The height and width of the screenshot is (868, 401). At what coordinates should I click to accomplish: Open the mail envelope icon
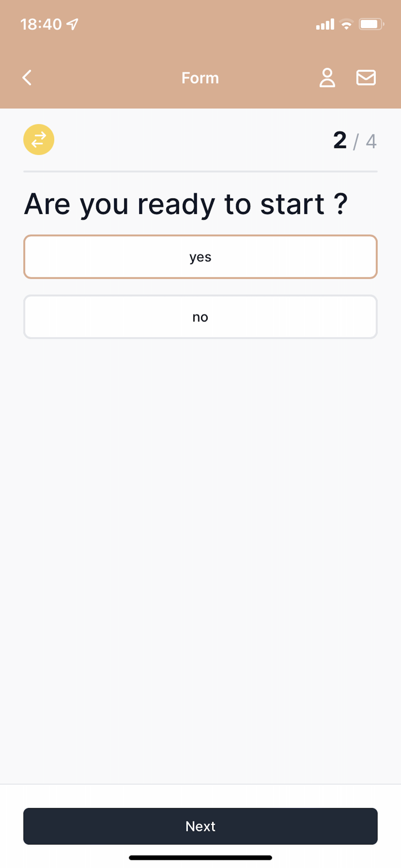tap(366, 78)
